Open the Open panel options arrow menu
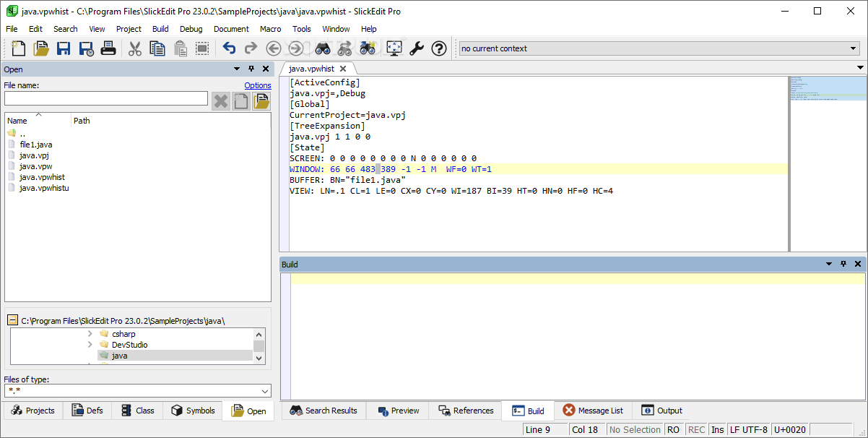 point(237,69)
